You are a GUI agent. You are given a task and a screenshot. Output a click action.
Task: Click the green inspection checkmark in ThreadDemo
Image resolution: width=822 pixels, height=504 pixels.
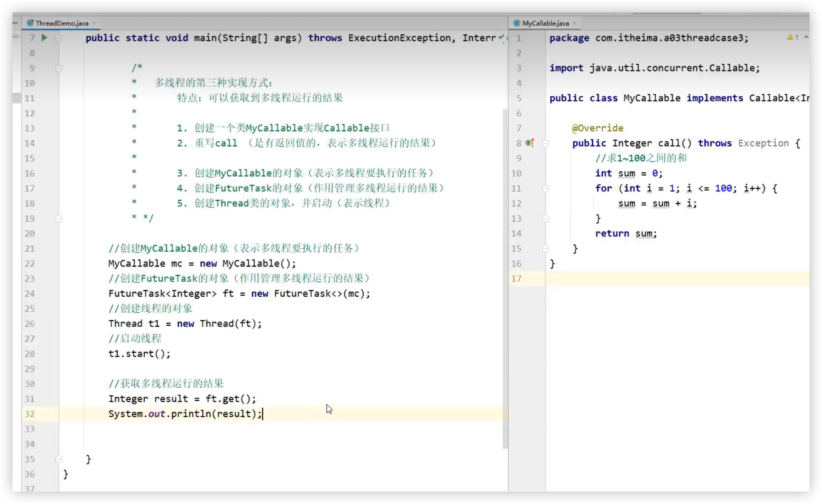point(501,37)
